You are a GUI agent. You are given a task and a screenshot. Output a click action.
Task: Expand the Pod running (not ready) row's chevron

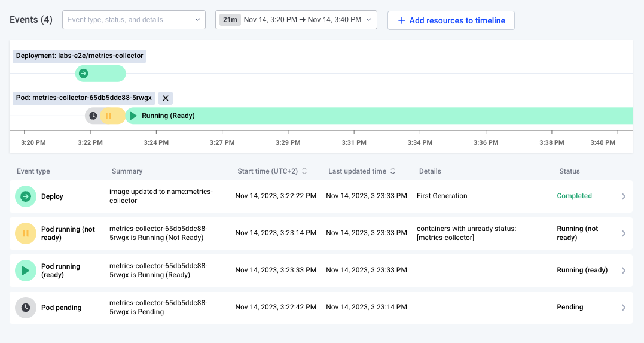[624, 233]
